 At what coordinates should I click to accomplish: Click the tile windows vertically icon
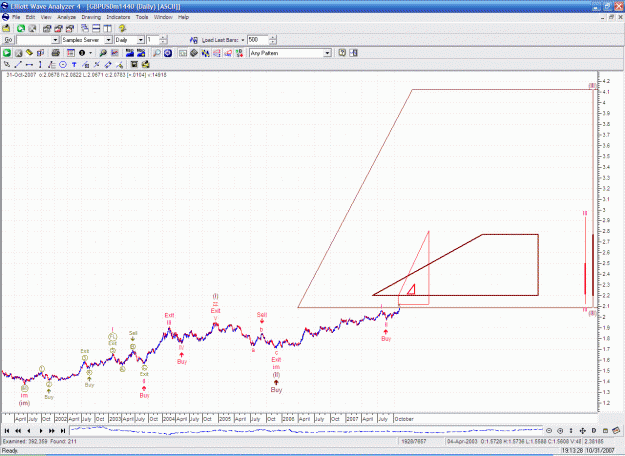click(107, 28)
